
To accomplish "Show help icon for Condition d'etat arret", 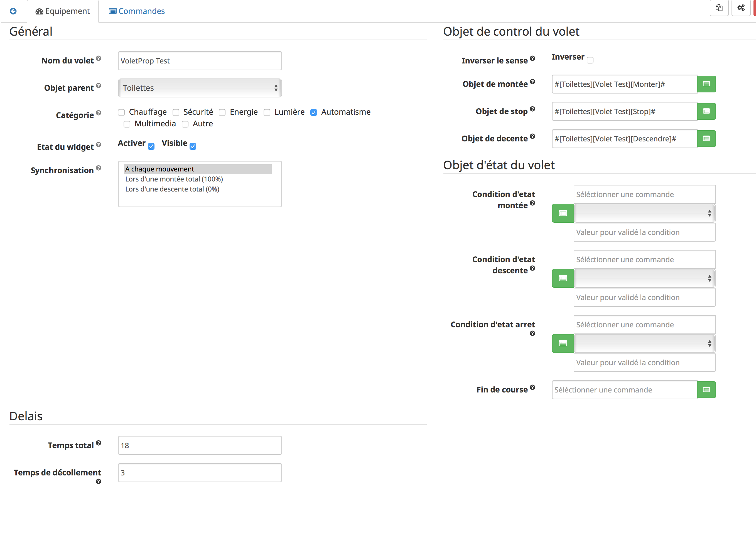I will [x=532, y=333].
